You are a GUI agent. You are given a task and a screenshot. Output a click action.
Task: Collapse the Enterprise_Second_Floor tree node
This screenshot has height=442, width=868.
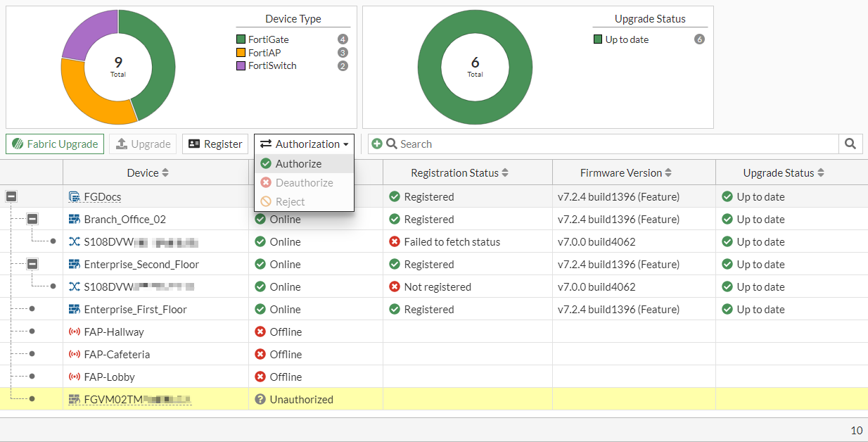[32, 265]
